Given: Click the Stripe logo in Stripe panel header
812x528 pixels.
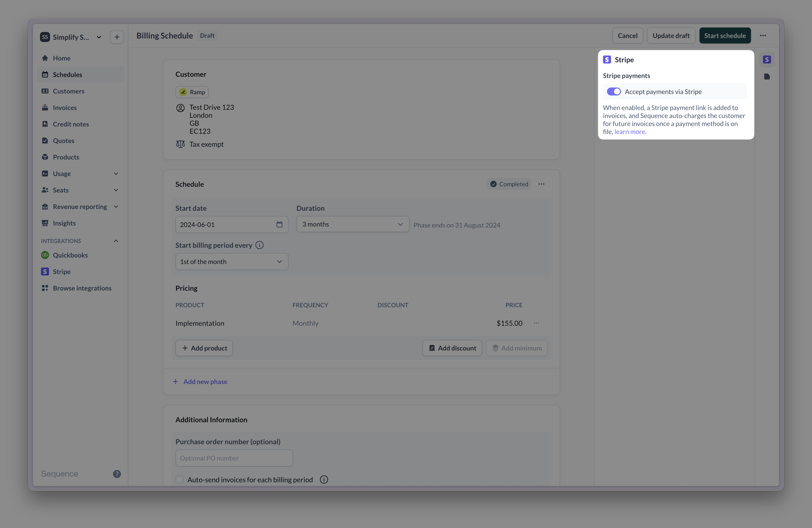Looking at the screenshot, I should click(607, 60).
